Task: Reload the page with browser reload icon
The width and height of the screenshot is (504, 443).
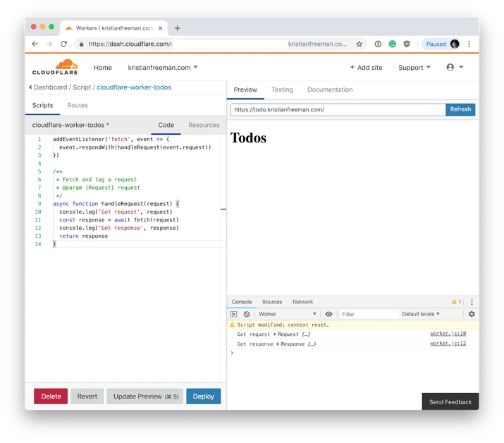Action: point(63,44)
